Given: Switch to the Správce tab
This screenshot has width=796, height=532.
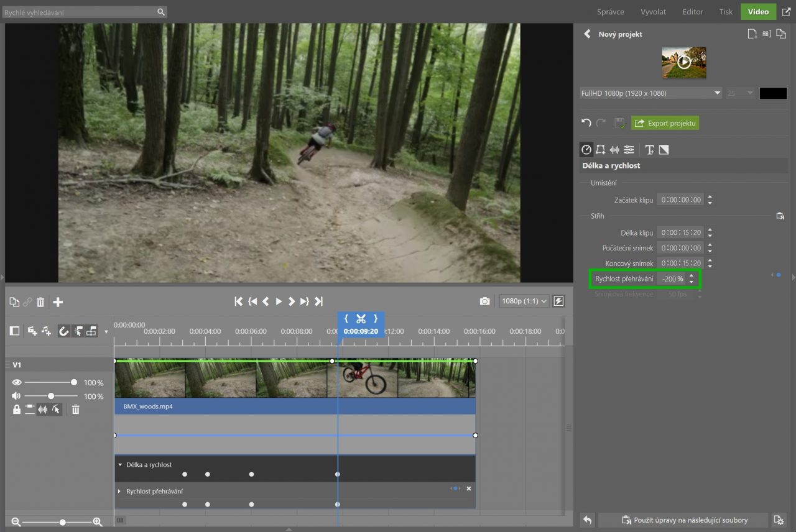Looking at the screenshot, I should [x=611, y=12].
